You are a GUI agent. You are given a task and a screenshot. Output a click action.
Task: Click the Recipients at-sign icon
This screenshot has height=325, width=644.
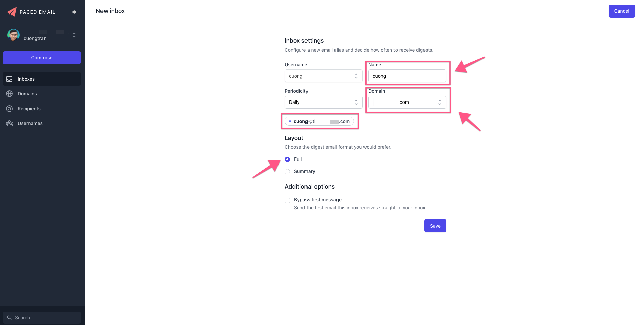[x=9, y=109]
